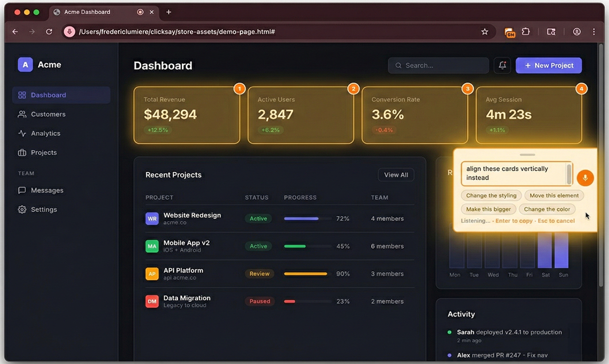Click the Acme logo icon in sidebar
Image resolution: width=609 pixels, height=364 pixels.
point(25,65)
